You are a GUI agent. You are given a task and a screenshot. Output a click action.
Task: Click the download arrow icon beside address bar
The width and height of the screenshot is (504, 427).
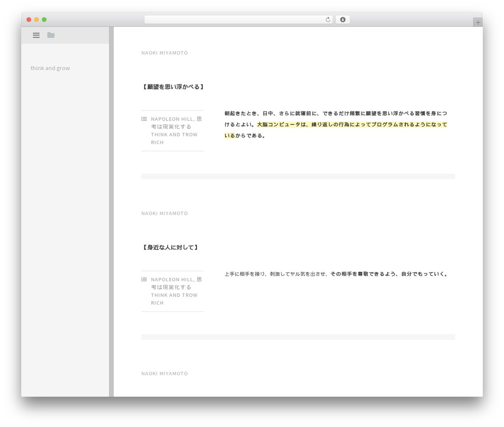pyautogui.click(x=343, y=20)
